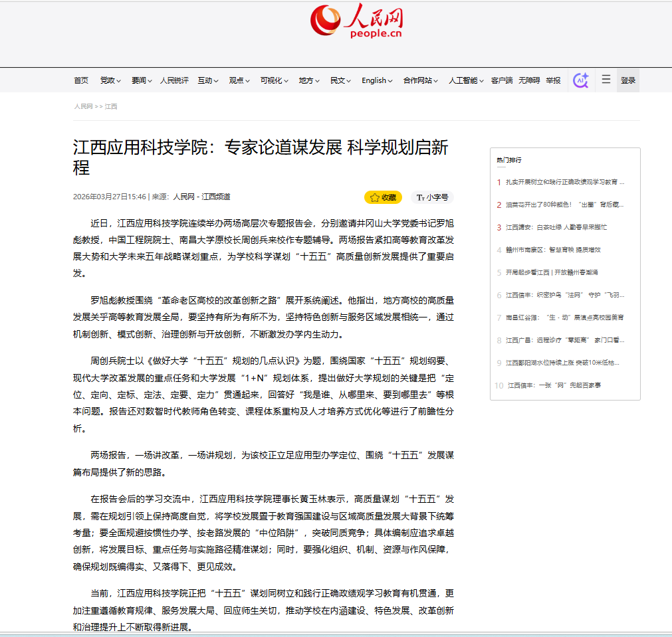The height and width of the screenshot is (637, 672).
Task: Open the 人民网 breadcrumb link
Action: [83, 106]
